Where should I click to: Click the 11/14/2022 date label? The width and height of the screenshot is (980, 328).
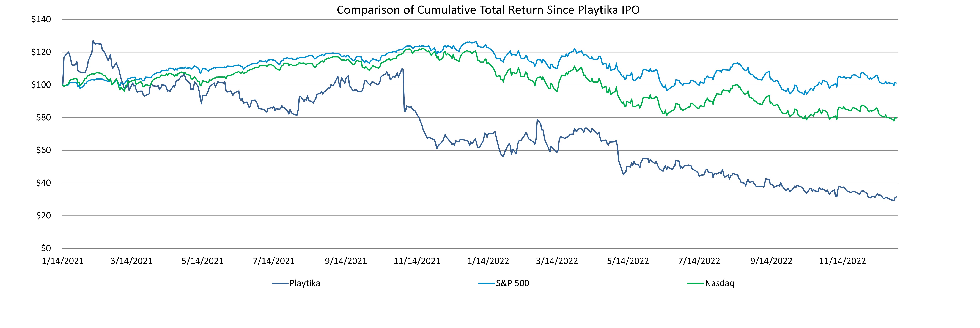click(842, 261)
